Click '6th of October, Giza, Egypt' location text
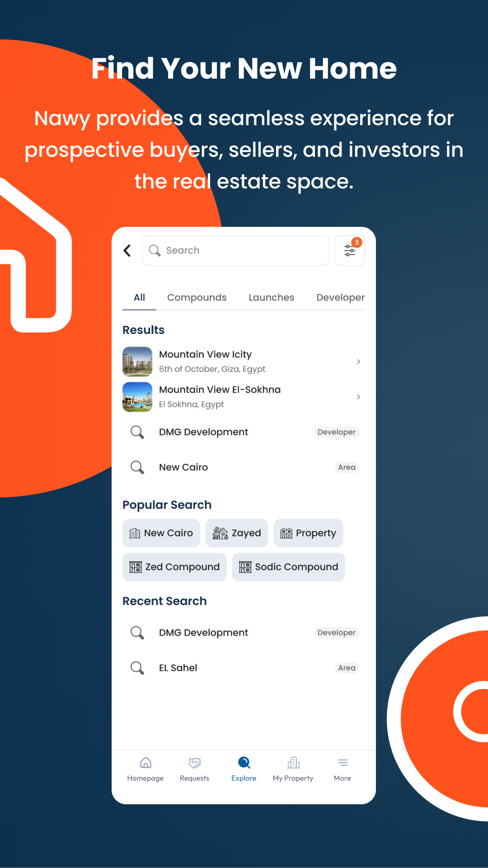This screenshot has height=868, width=488. tap(212, 369)
